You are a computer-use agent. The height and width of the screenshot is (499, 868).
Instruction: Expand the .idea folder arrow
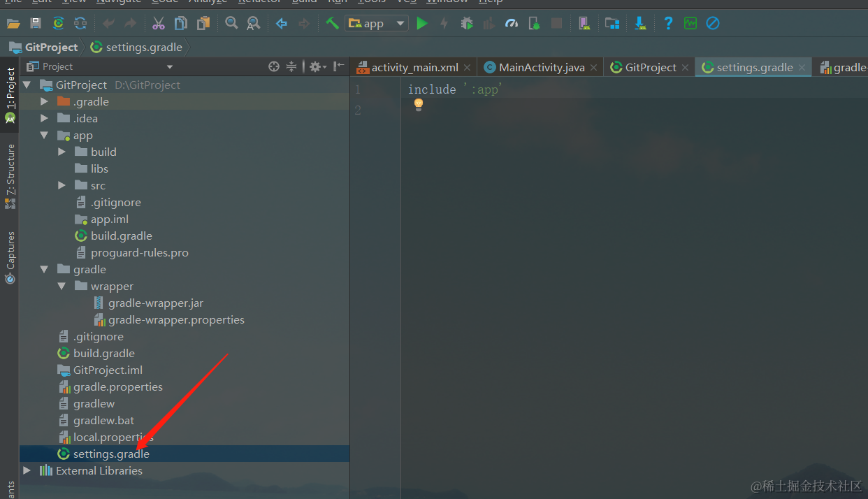44,118
